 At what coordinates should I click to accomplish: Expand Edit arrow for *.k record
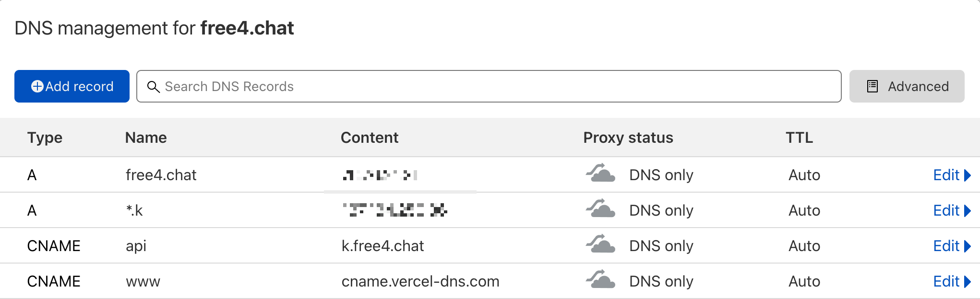tap(968, 211)
